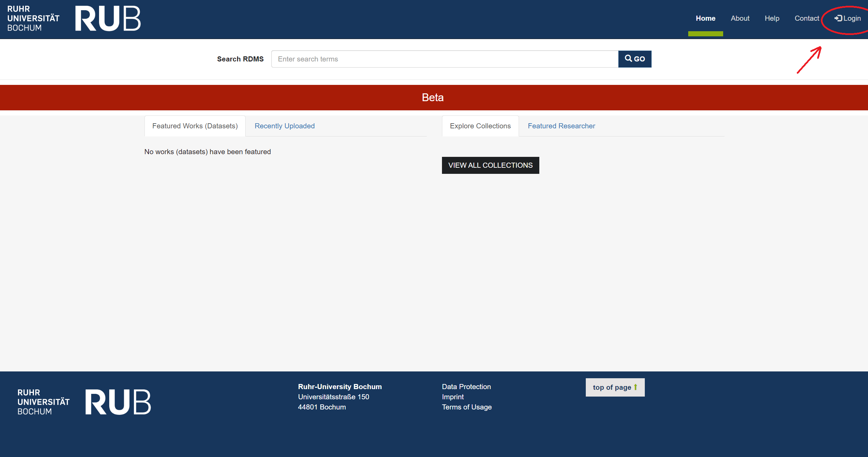This screenshot has height=457, width=868.
Task: Click the login door icon next to Login
Action: 838,18
